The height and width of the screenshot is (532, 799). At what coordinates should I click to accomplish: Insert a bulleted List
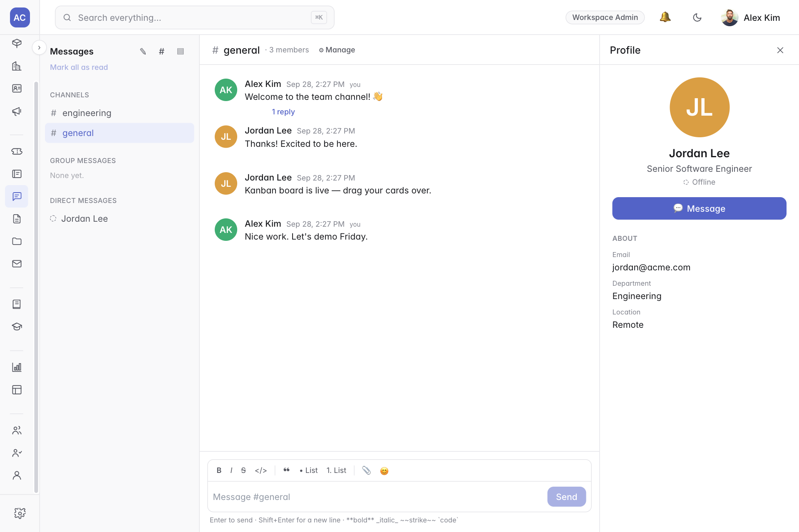tap(308, 470)
